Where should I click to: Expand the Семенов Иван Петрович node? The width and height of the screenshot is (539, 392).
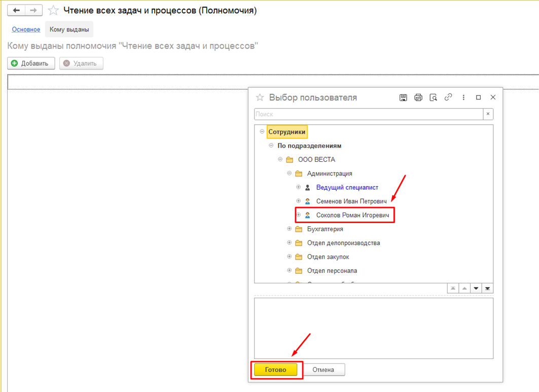(x=298, y=201)
